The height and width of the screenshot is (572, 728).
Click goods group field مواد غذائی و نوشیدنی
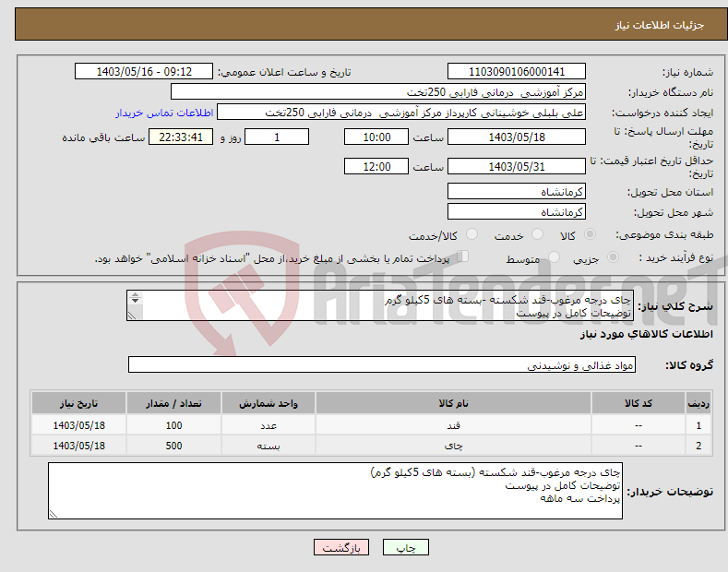tap(382, 365)
